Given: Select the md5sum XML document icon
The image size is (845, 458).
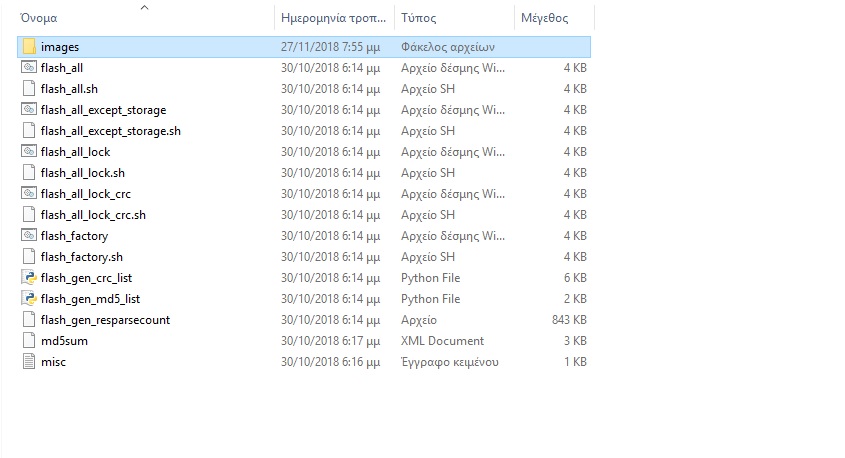Looking at the screenshot, I should pos(29,341).
